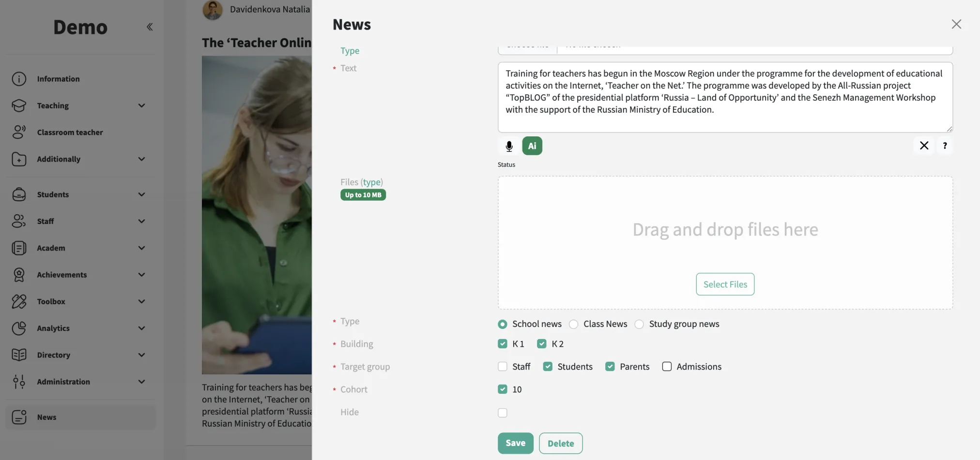
Task: Expand the Teaching menu chevron
Action: (x=141, y=105)
